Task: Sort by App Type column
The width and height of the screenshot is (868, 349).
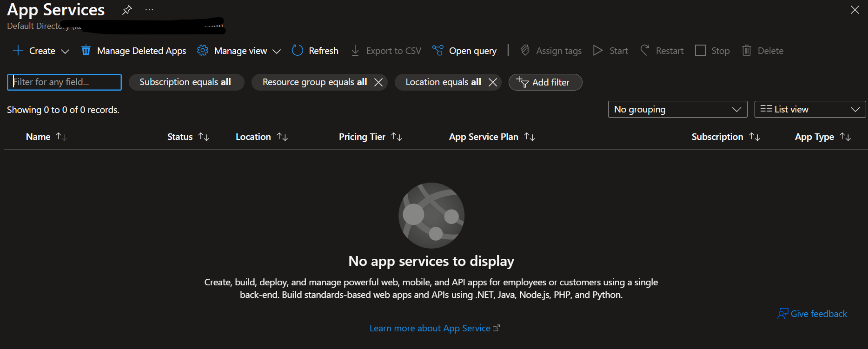Action: (823, 137)
